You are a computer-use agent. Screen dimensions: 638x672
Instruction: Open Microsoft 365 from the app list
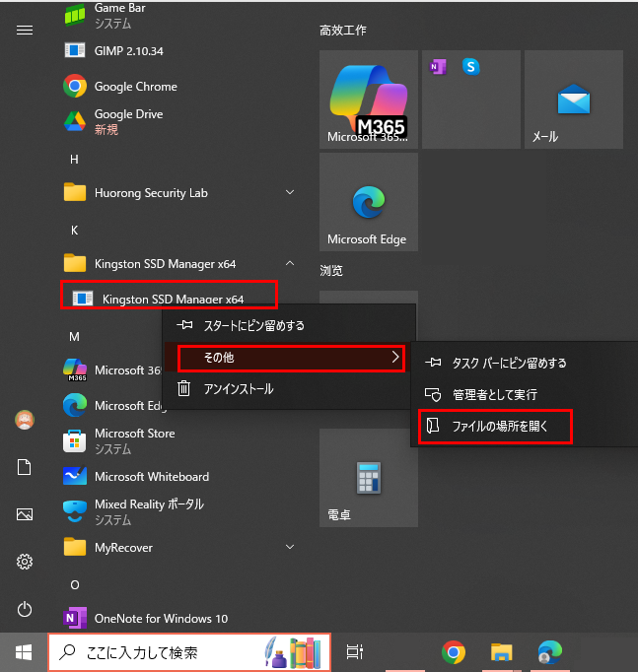111,370
